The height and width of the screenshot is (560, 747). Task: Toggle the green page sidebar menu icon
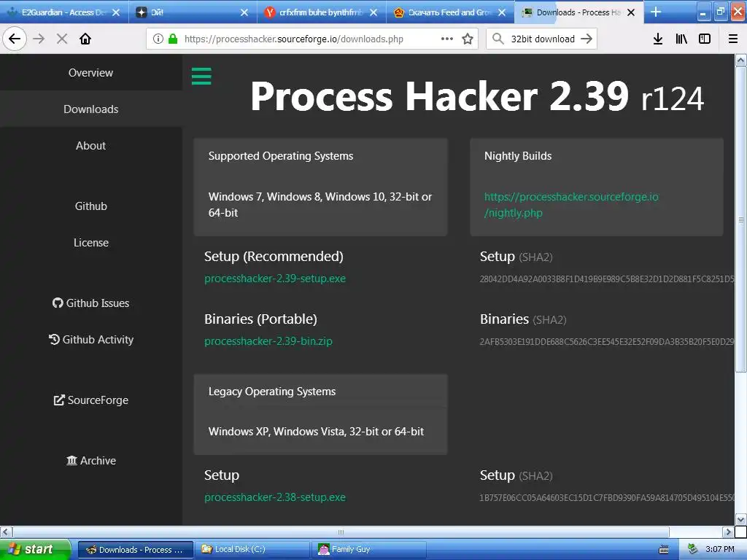coord(201,76)
